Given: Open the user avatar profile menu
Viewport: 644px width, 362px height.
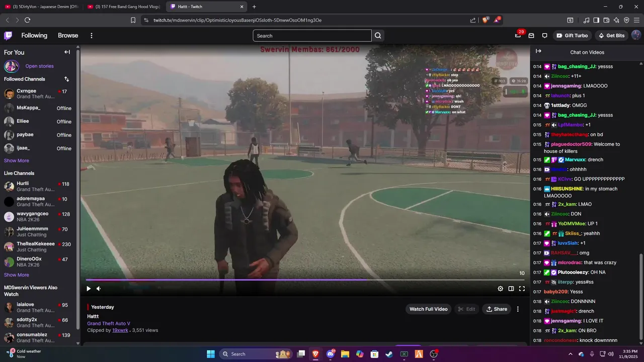Looking at the screenshot, I should (636, 35).
